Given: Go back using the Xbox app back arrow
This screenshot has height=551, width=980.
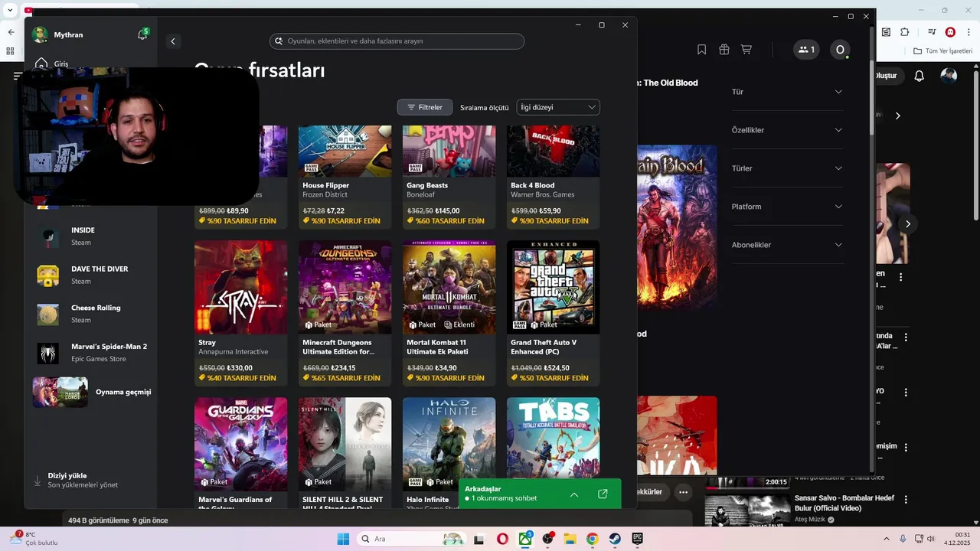Looking at the screenshot, I should [173, 41].
